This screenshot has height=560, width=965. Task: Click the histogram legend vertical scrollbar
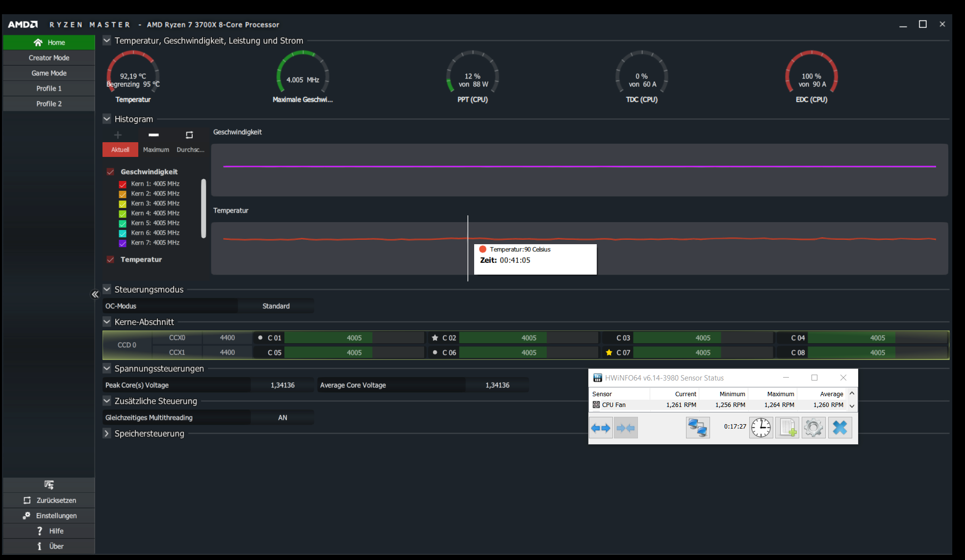point(203,208)
